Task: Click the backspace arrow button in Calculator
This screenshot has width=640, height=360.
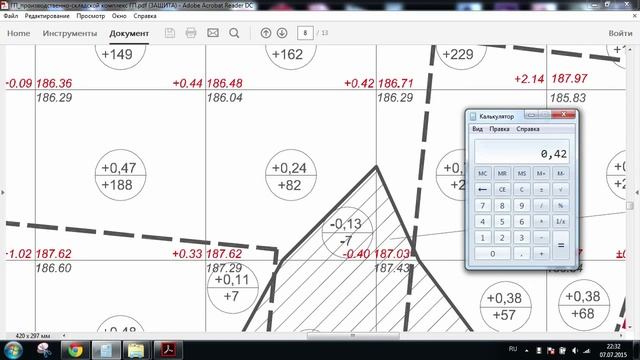Action: coord(482,189)
